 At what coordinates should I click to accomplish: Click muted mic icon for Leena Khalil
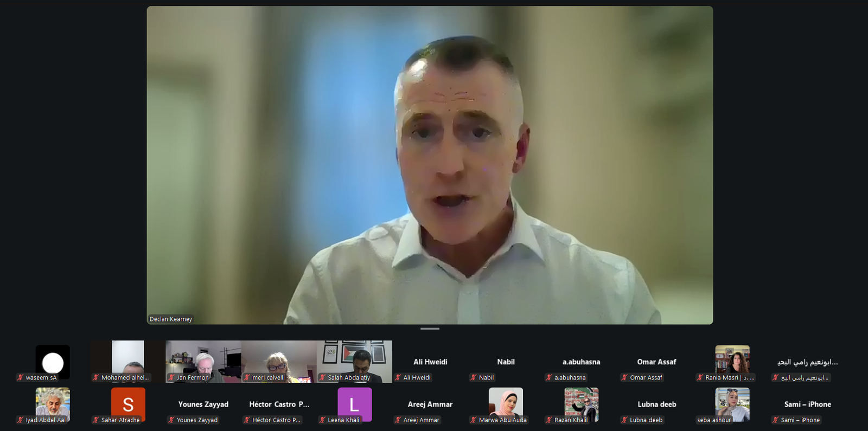[322, 420]
